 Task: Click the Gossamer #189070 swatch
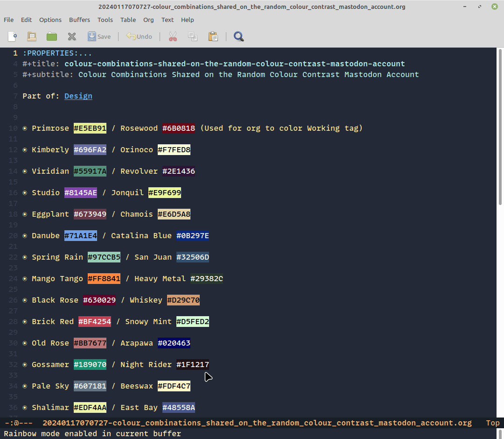[90, 365]
